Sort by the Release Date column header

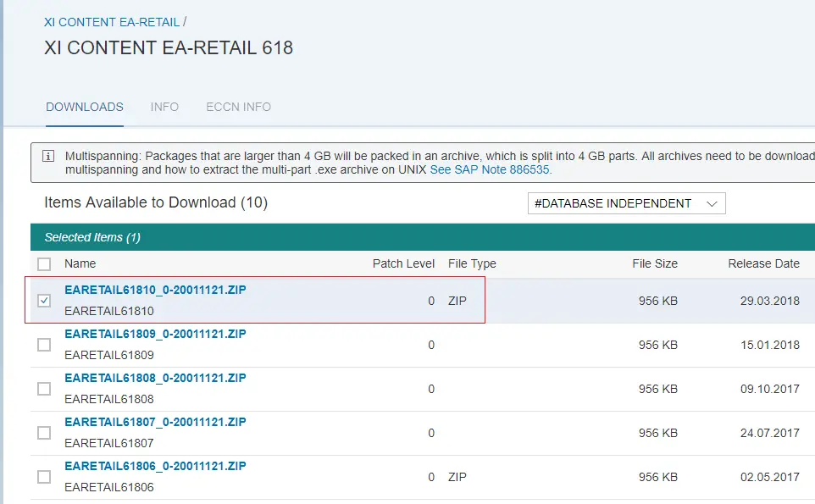point(763,264)
